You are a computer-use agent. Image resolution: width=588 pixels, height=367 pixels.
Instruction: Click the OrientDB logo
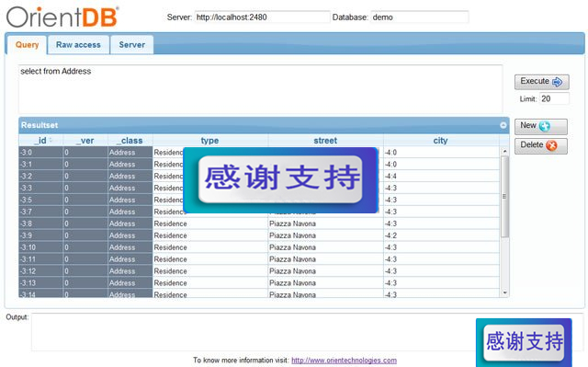[x=62, y=17]
